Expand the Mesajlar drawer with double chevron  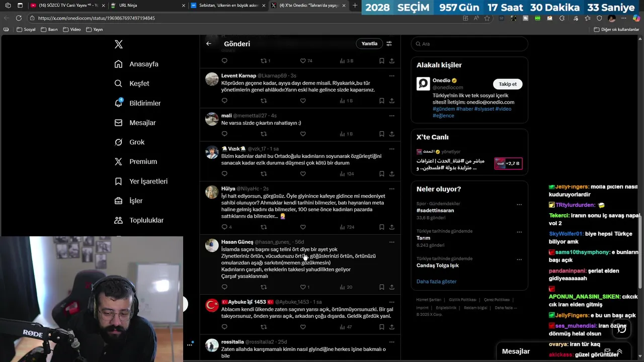click(x=619, y=351)
